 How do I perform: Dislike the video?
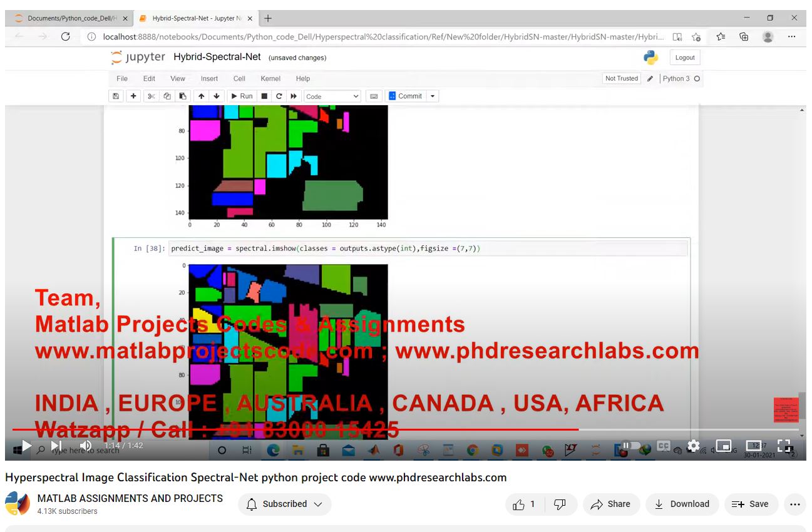(560, 504)
